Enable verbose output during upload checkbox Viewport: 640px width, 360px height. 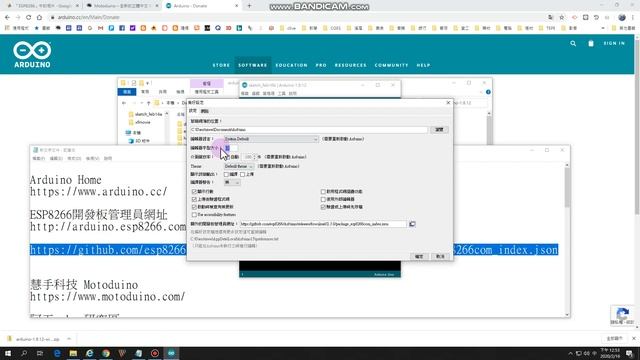click(x=242, y=174)
